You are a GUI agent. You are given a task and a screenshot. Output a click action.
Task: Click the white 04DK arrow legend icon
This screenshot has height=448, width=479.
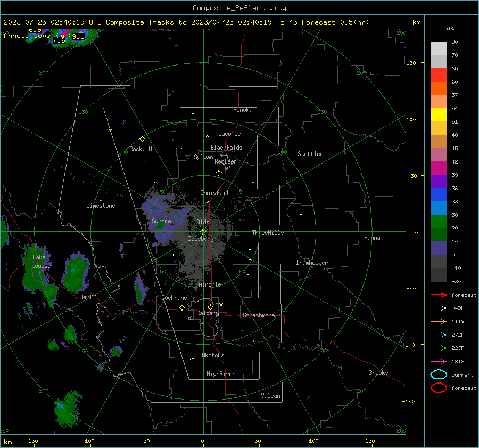click(439, 308)
